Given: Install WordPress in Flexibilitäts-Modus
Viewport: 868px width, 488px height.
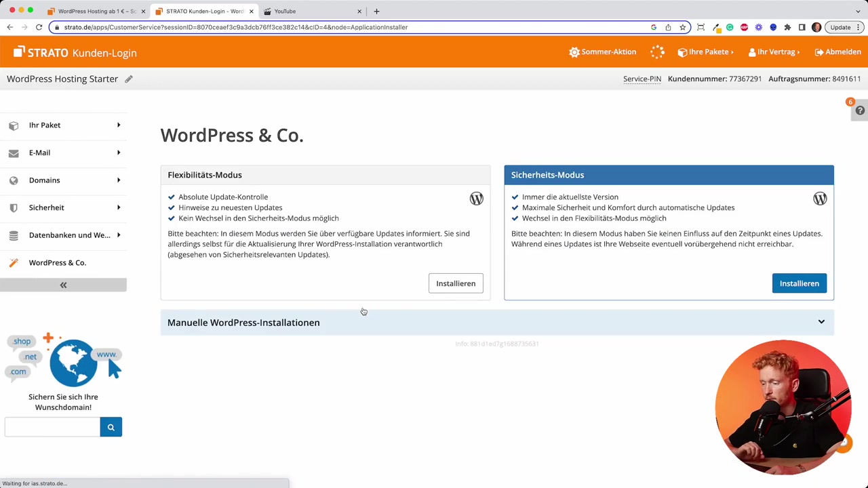Looking at the screenshot, I should click(x=456, y=283).
